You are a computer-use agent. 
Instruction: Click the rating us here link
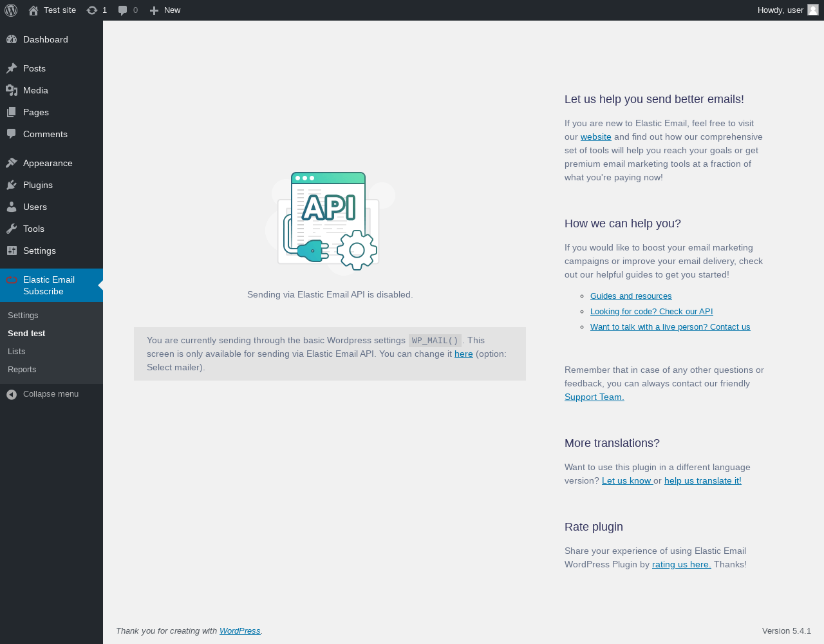coord(682,564)
